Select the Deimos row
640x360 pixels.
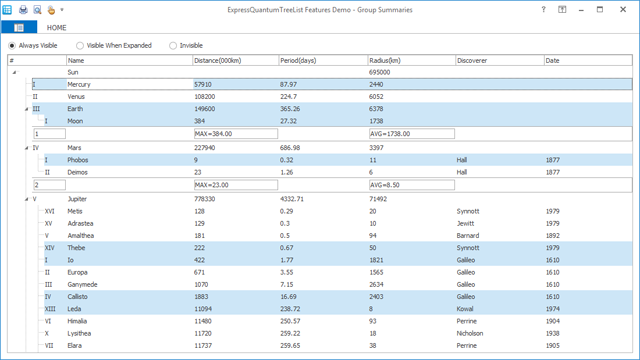pyautogui.click(x=338, y=172)
